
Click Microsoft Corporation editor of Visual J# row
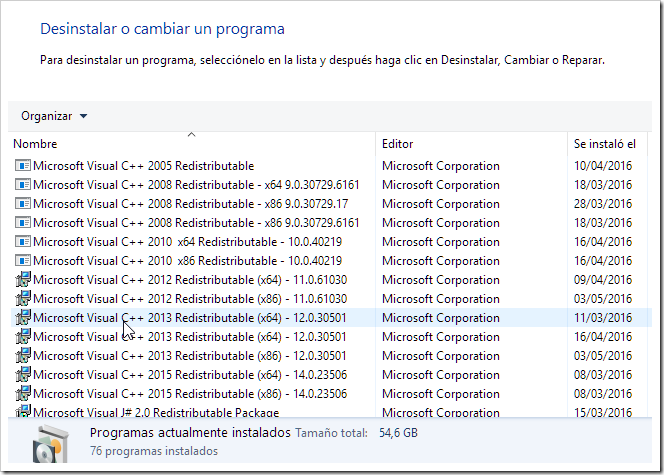point(441,412)
